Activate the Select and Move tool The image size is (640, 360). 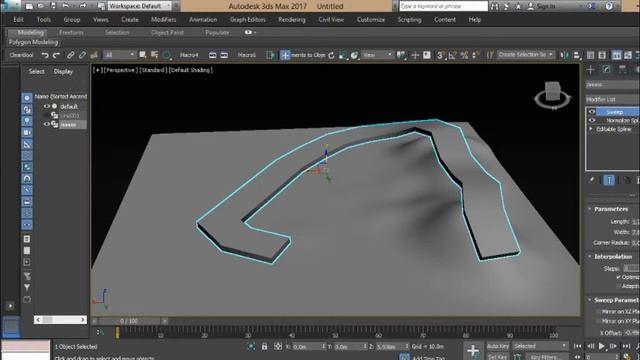pos(285,55)
